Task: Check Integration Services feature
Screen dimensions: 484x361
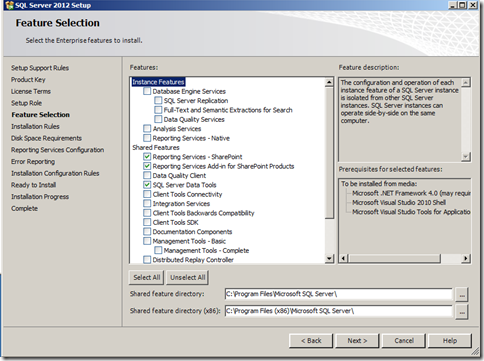Action: click(x=147, y=203)
